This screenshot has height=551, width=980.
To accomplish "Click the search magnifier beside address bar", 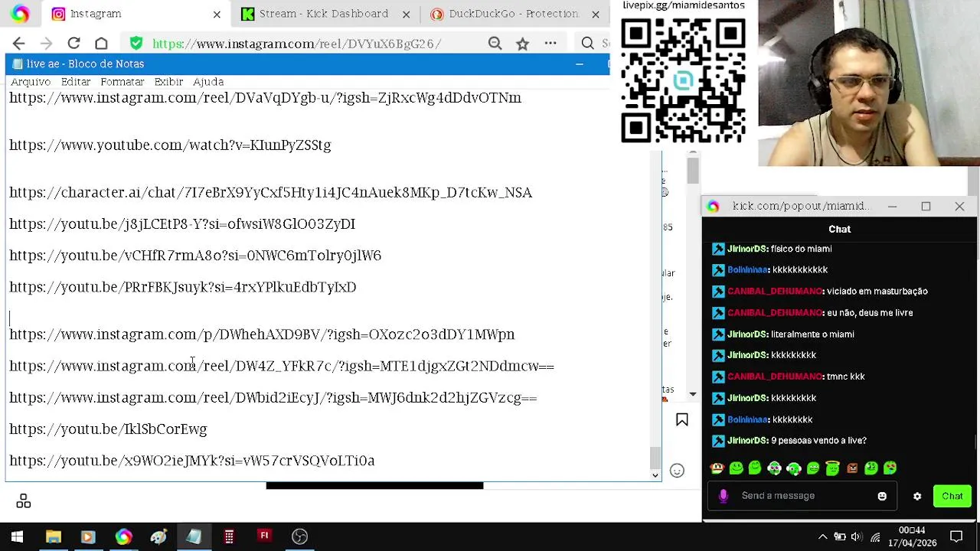I will pyautogui.click(x=587, y=44).
